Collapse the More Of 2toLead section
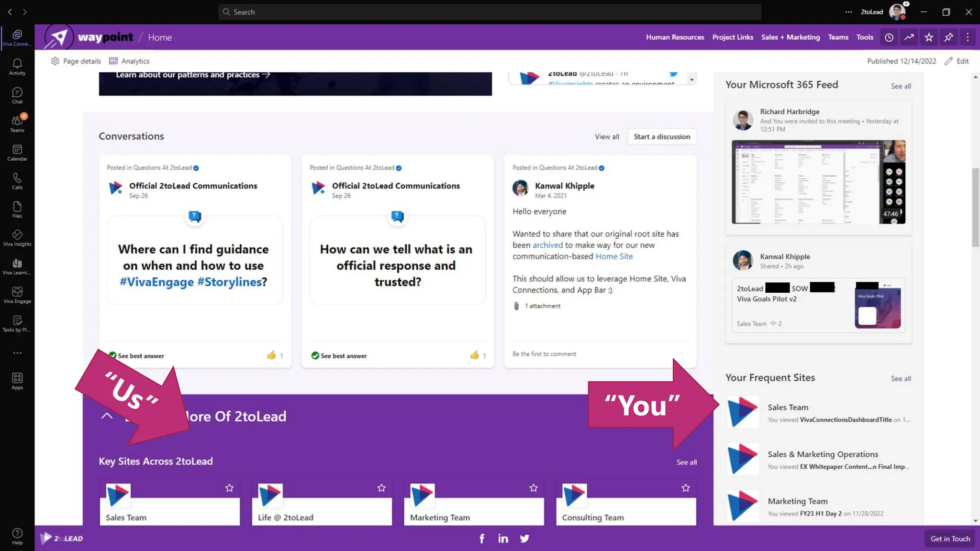980x551 pixels. [x=107, y=416]
